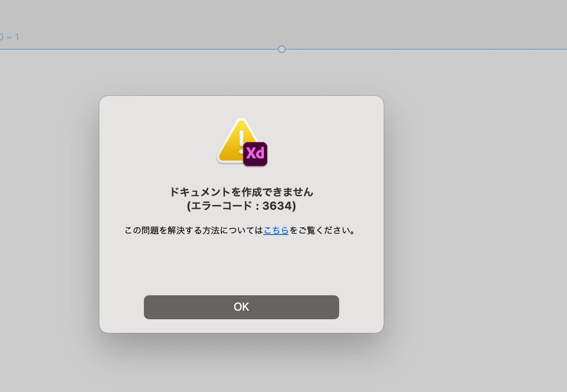Click the OK button in the error dialog
Screen dimensions: 567x392
tap(241, 307)
